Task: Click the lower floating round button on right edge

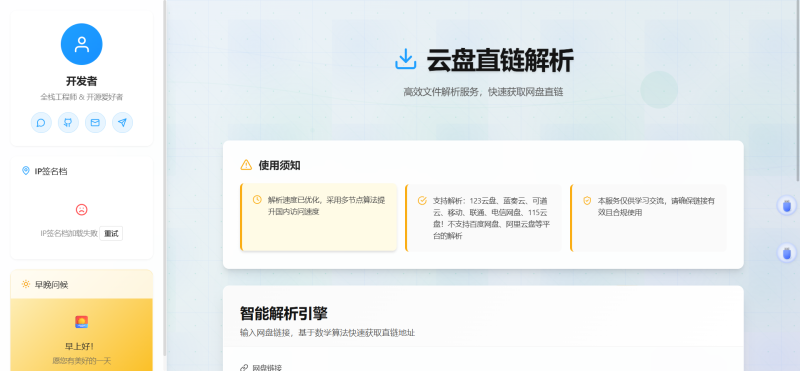Action: pos(787,253)
